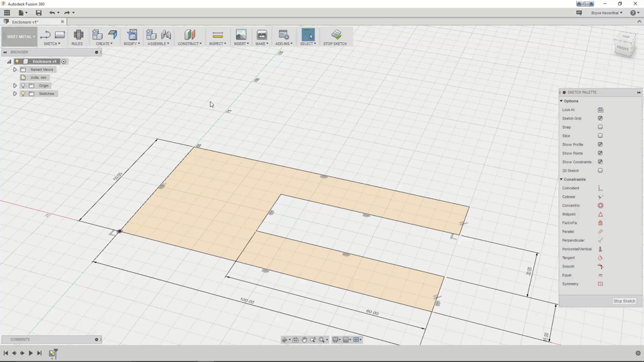Select the Rectangle sketch tool icon
This screenshot has height=362, width=644.
click(60, 35)
